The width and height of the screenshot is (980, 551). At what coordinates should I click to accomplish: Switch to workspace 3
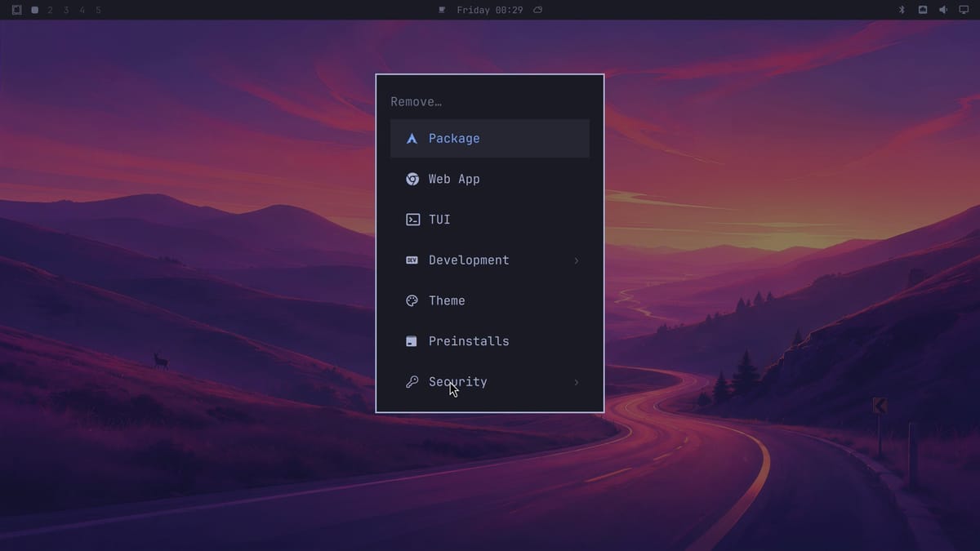pyautogui.click(x=66, y=10)
